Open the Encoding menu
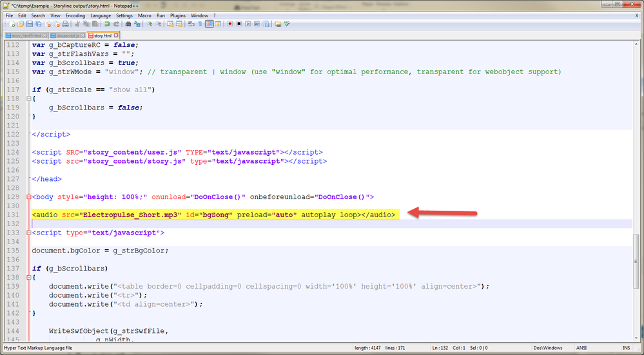This screenshot has width=644, height=355. [x=75, y=15]
